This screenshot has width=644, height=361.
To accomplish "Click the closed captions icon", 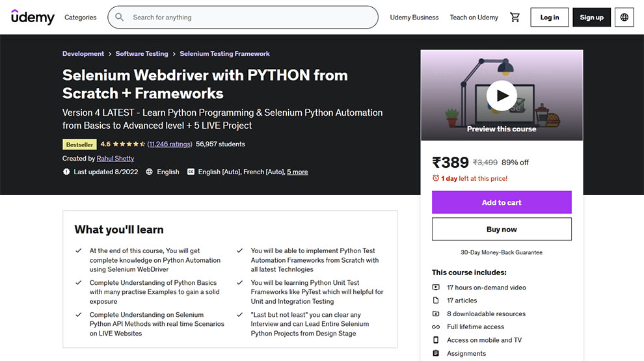I will click(x=191, y=172).
